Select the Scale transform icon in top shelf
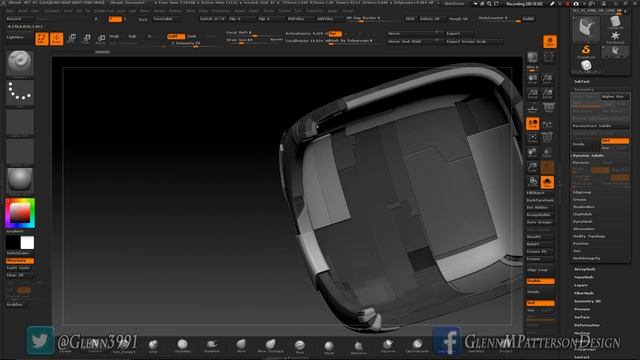Viewport: 640px width, 360px height. [86, 39]
